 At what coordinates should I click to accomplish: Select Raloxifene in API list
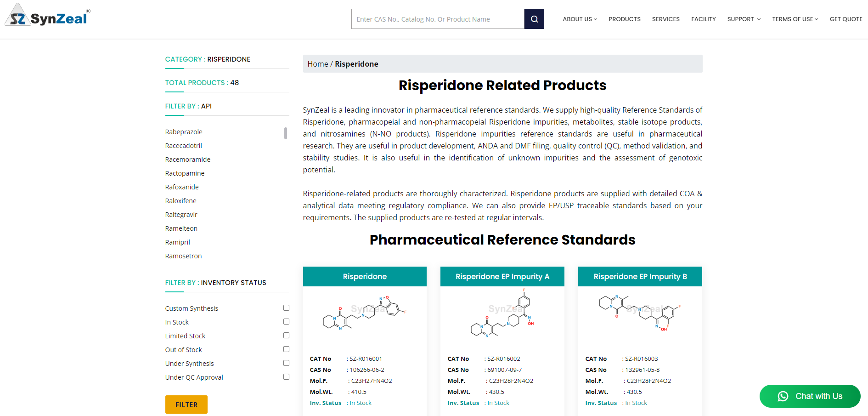pos(180,201)
